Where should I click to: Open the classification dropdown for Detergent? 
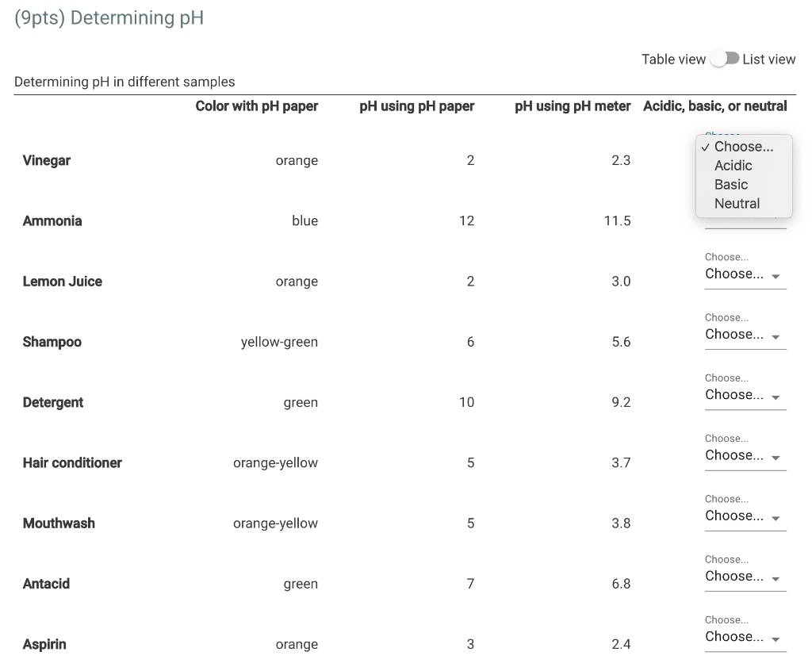point(737,394)
